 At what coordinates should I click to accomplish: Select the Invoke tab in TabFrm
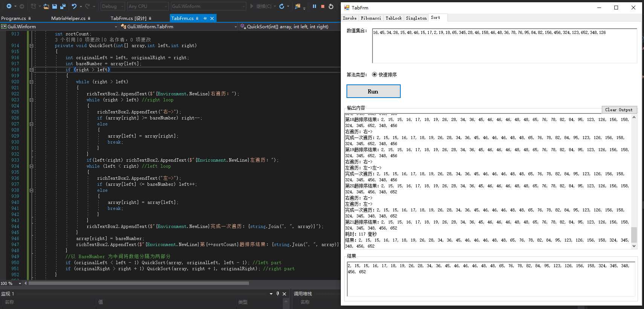[349, 18]
